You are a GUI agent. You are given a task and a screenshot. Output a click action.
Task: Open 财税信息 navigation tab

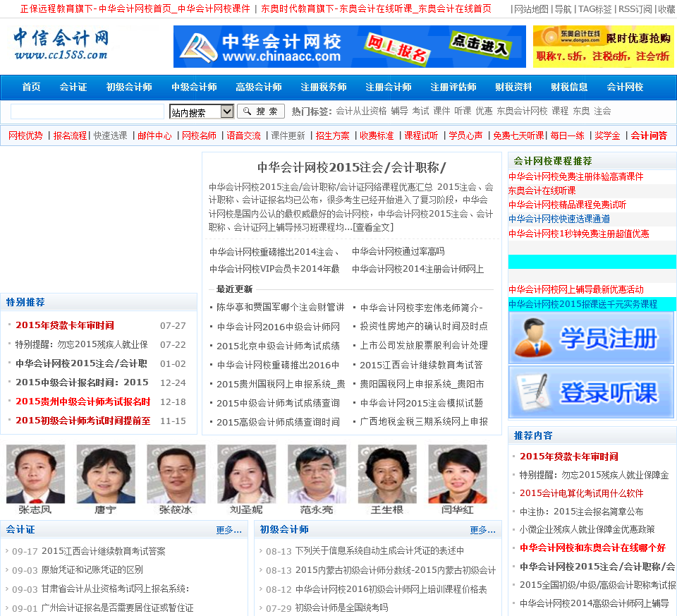569,87
